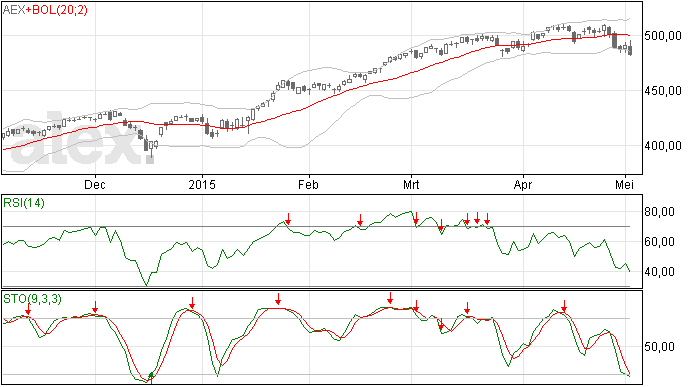Click the green up arrow in stochastic panel
Viewport: 690px width, 387px height.
[151, 376]
